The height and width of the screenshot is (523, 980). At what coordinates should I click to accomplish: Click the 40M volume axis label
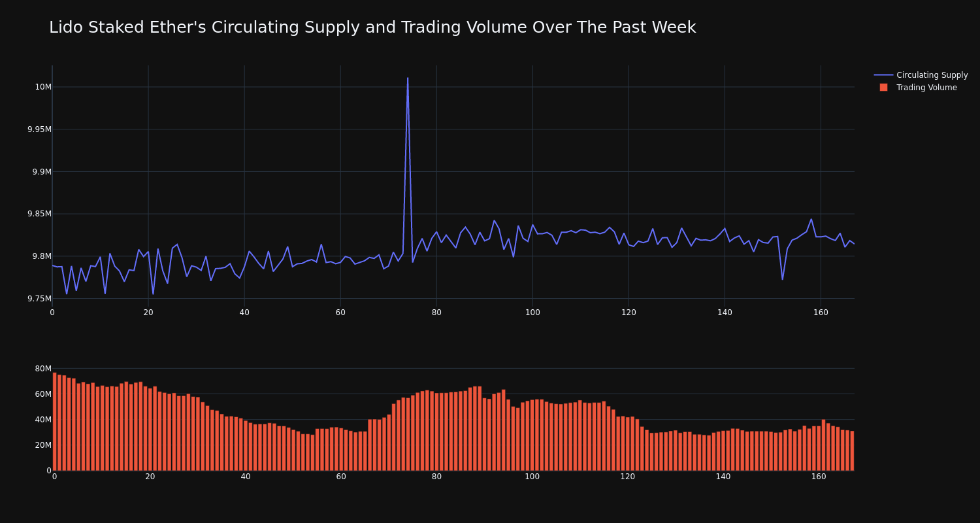(43, 420)
